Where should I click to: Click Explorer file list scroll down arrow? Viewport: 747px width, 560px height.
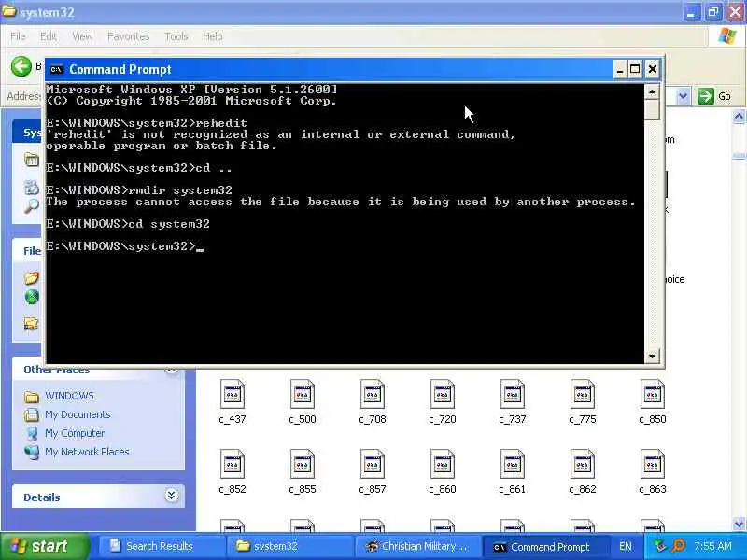tap(739, 525)
